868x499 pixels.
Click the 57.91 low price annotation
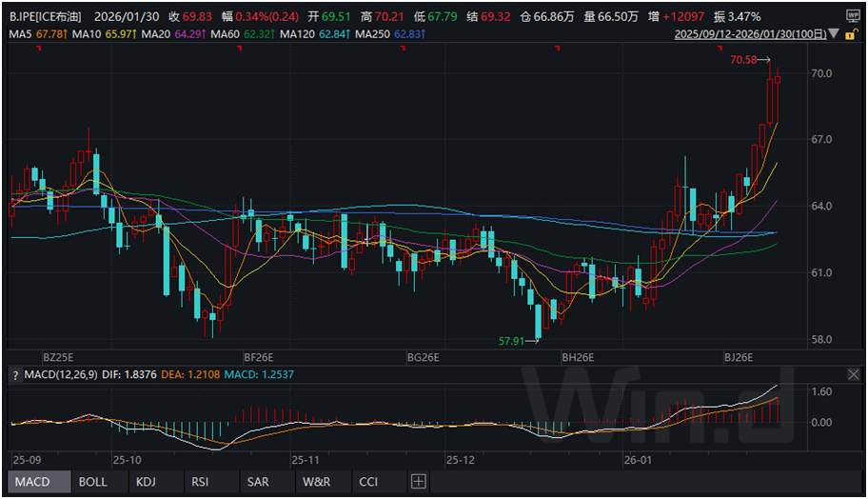[x=511, y=341]
